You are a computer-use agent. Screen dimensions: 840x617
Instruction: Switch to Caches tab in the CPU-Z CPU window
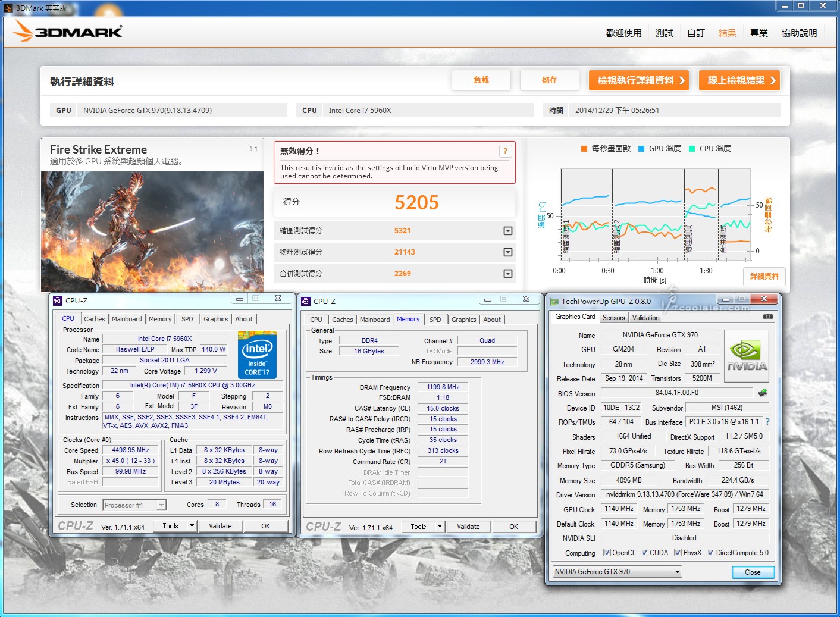[94, 319]
